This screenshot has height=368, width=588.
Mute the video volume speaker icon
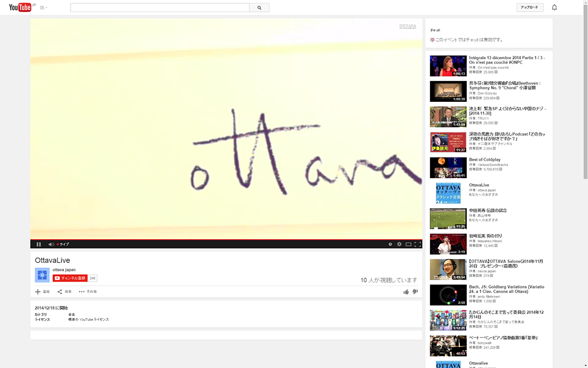click(x=51, y=244)
